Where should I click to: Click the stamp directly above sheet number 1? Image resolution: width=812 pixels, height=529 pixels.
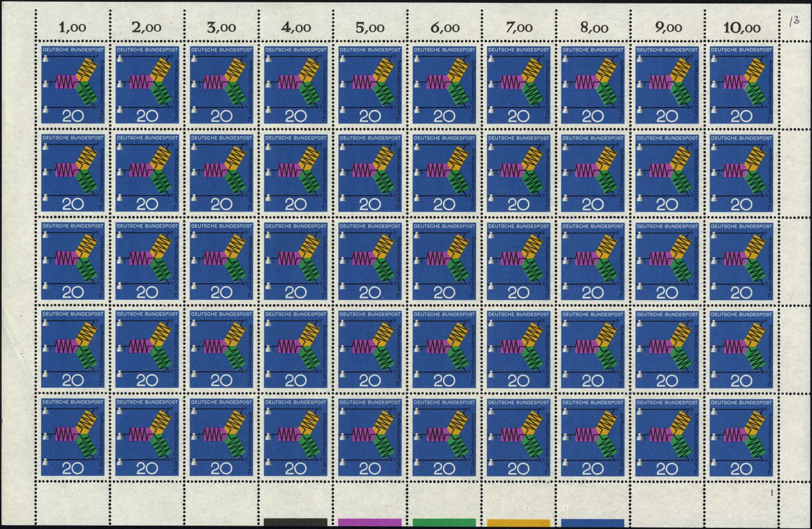[742, 438]
